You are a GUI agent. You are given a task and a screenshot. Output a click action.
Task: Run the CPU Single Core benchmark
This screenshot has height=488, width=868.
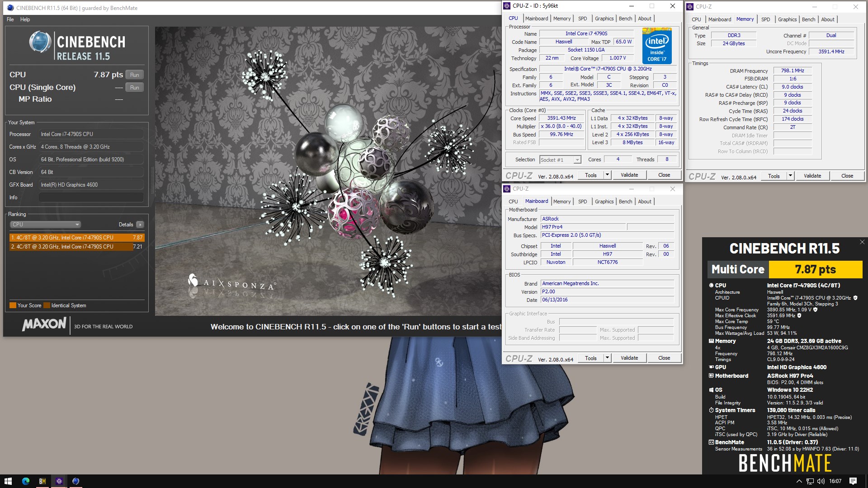coord(134,88)
